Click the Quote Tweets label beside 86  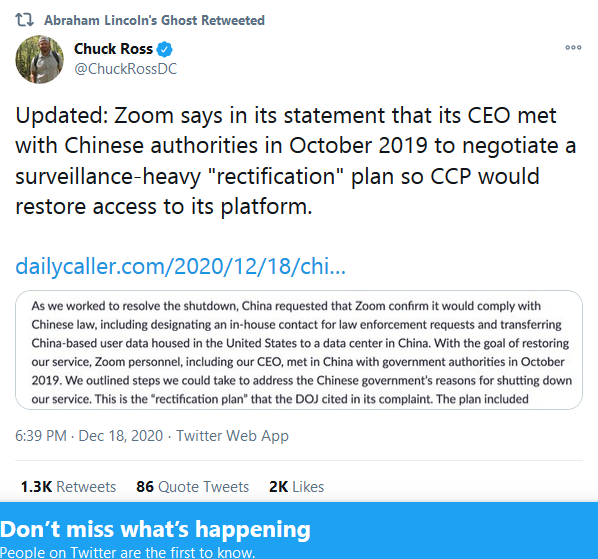pos(203,487)
